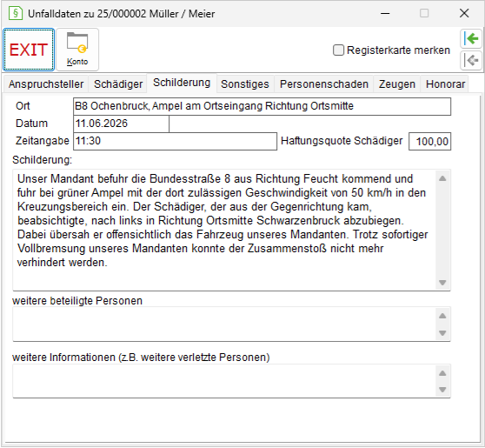The width and height of the screenshot is (485, 448).
Task: Open the Schädiger tab
Action: click(118, 84)
